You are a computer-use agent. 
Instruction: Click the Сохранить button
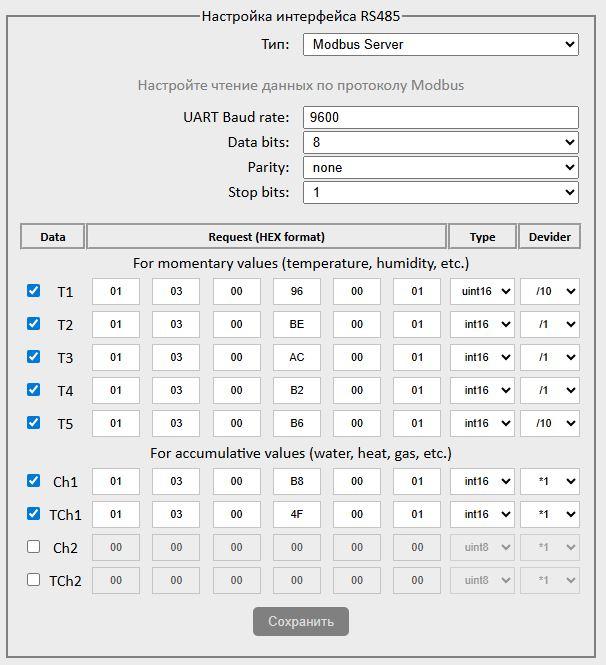tap(301, 621)
